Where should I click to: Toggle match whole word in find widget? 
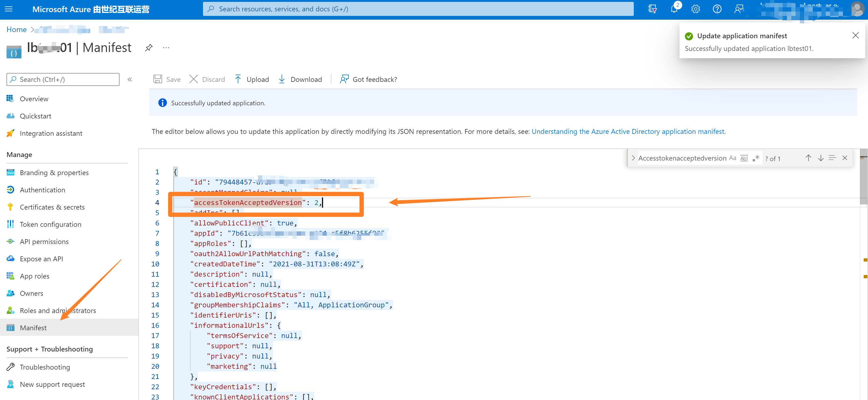coord(744,158)
